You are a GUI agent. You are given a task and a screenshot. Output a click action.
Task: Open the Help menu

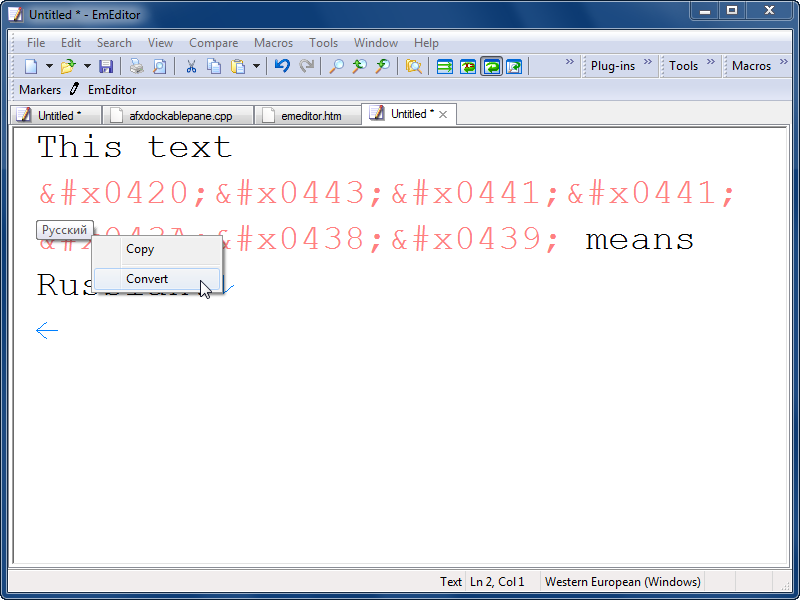coord(426,43)
